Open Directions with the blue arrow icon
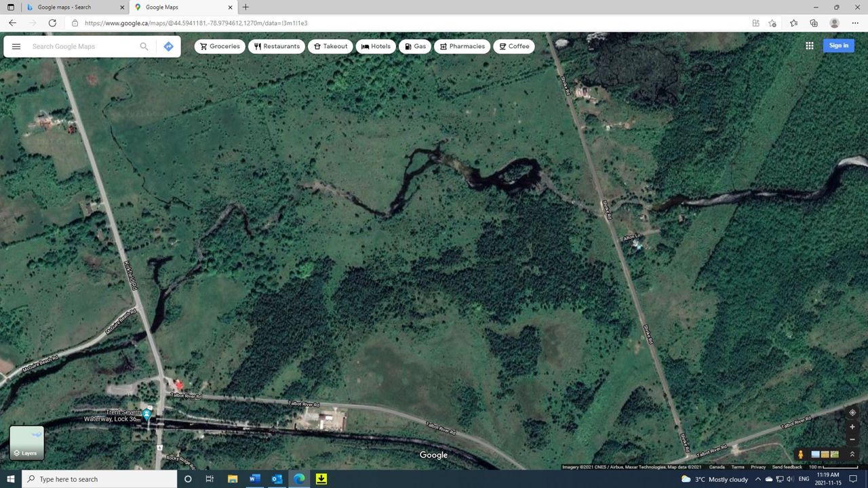 (168, 47)
